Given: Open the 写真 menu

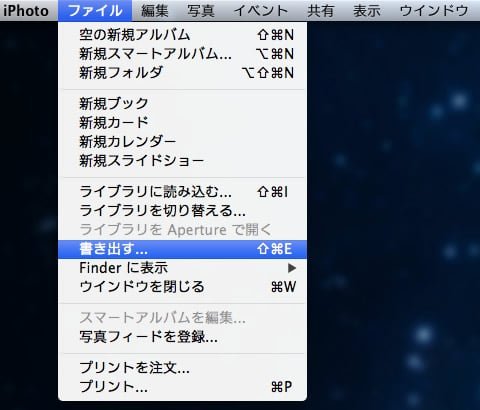Looking at the screenshot, I should pyautogui.click(x=200, y=11).
